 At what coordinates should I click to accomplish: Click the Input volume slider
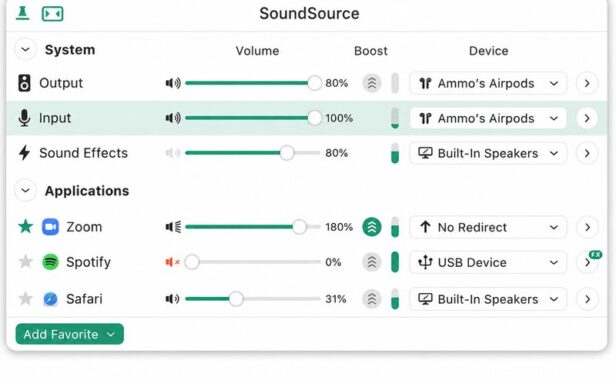click(253, 118)
